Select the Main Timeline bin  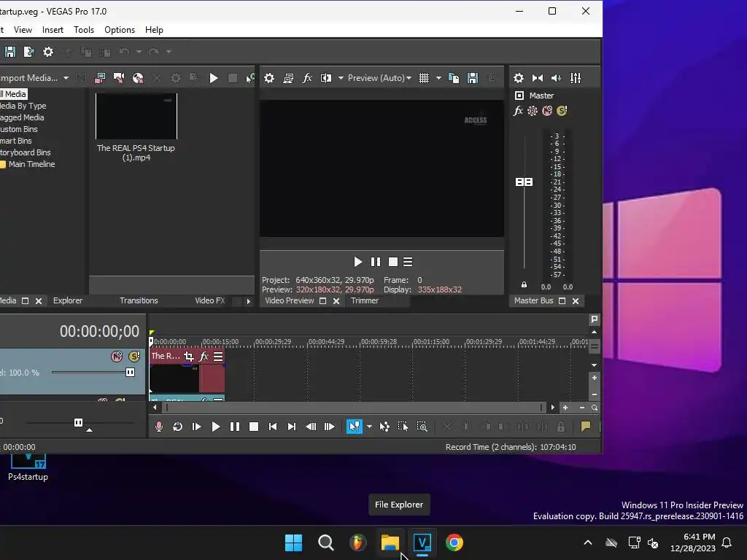31,164
